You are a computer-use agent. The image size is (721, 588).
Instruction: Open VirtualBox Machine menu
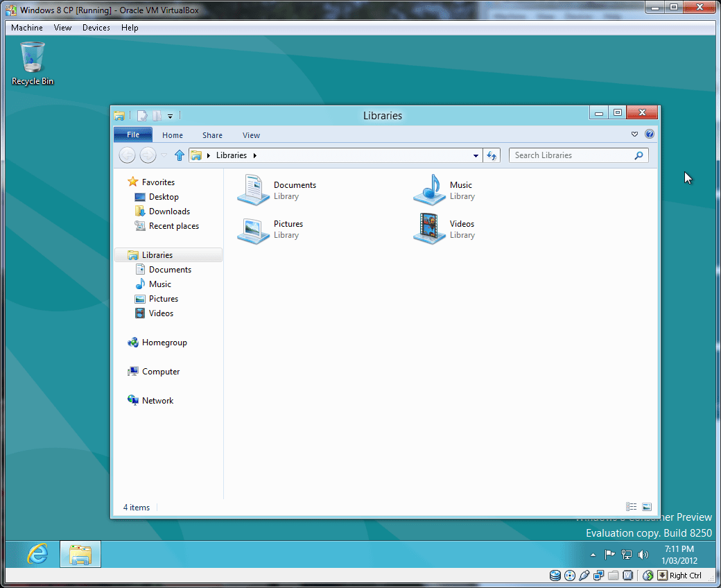(26, 28)
